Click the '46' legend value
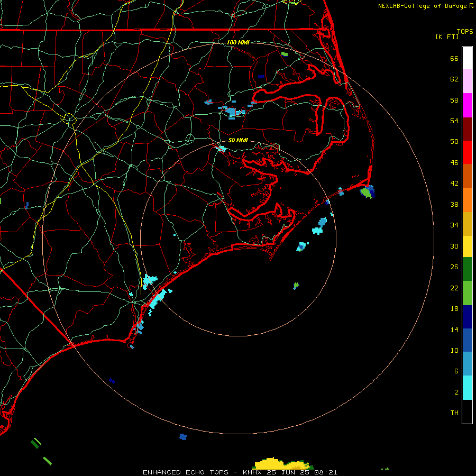The height and width of the screenshot is (476, 476). point(454,163)
